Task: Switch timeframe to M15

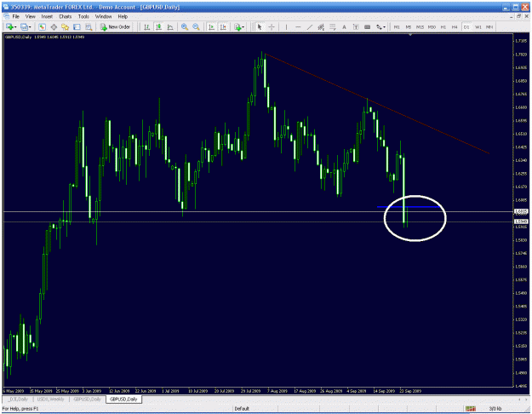Action: click(420, 26)
